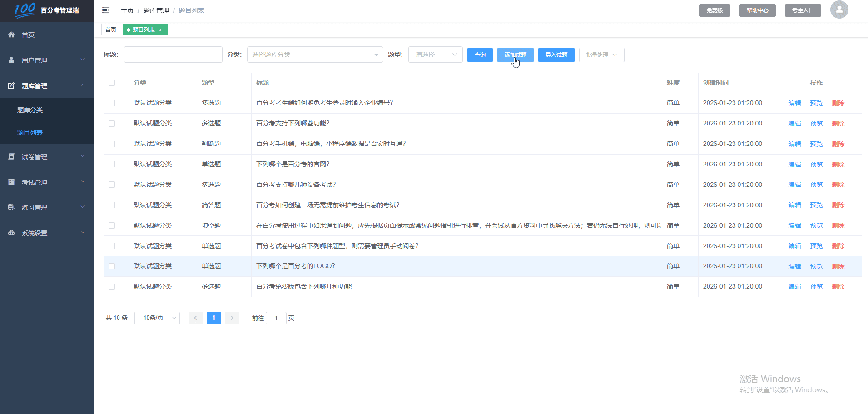The image size is (868, 414).
Task: Click the user avatar in top-right corner
Action: click(x=839, y=10)
